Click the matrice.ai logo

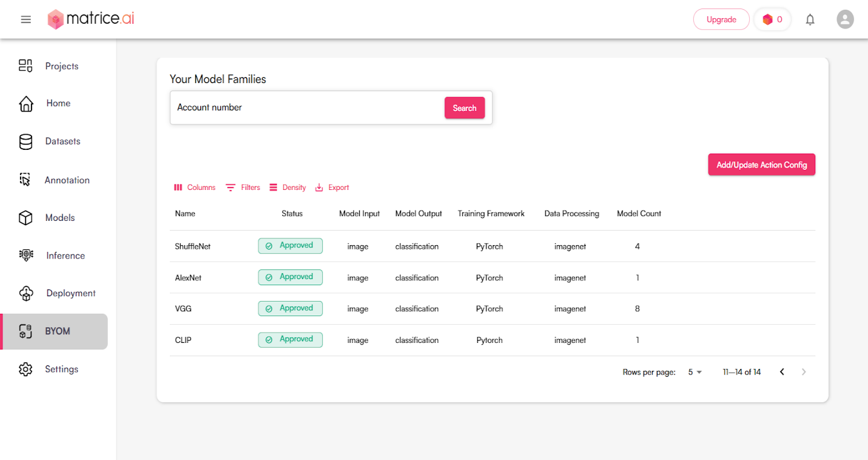pos(91,19)
